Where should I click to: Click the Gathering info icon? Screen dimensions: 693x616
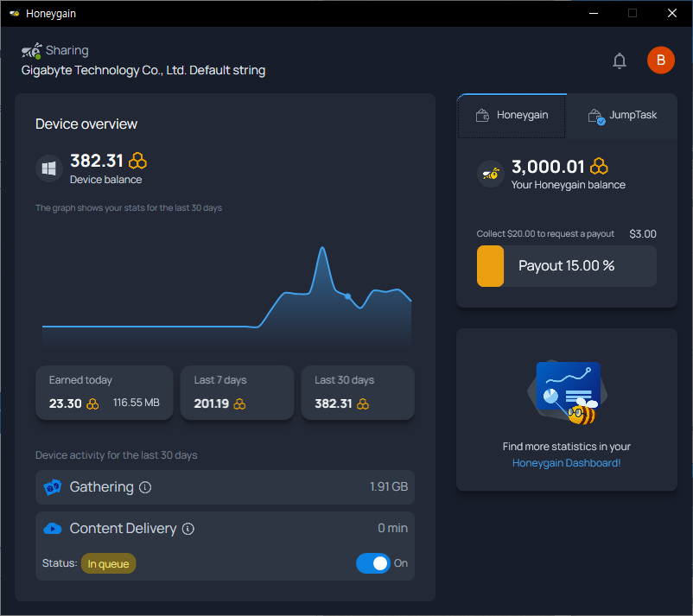pyautogui.click(x=145, y=487)
